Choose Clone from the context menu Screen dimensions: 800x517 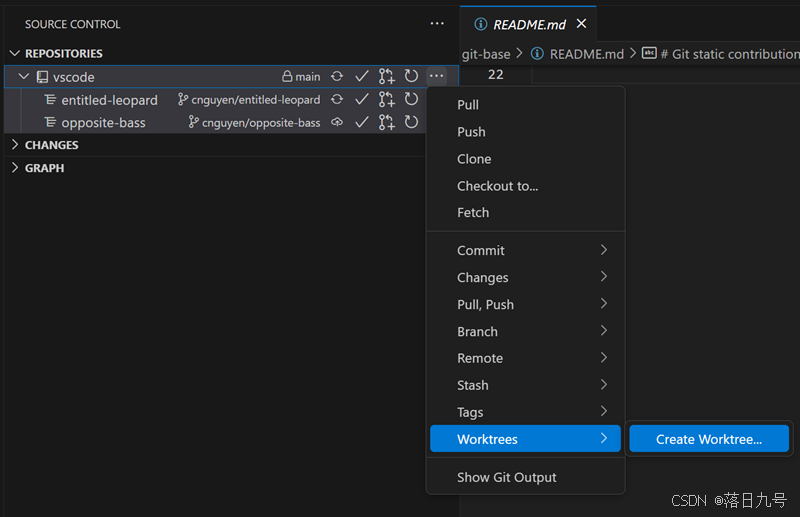[526, 159]
